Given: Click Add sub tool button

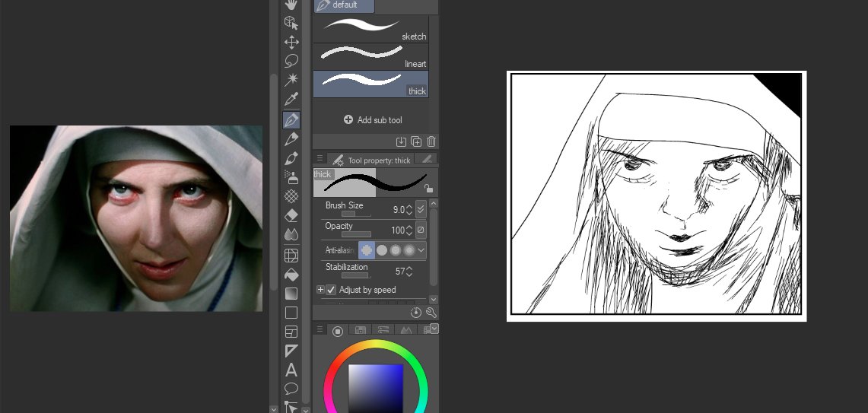Looking at the screenshot, I should [x=373, y=120].
